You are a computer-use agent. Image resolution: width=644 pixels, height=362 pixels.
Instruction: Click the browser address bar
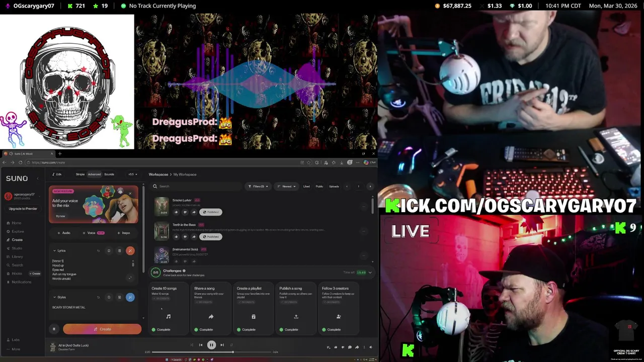pos(161,162)
